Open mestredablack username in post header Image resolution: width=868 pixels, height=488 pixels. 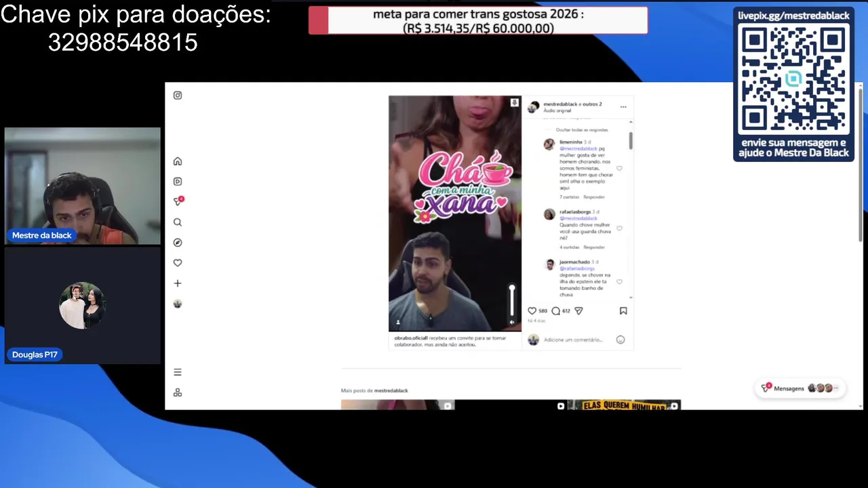coord(560,104)
